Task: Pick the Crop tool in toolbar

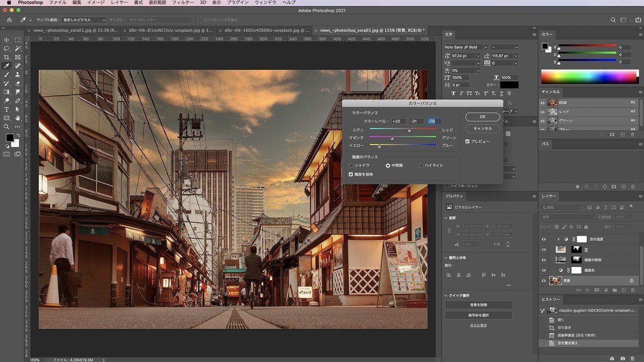Action: [x=7, y=57]
